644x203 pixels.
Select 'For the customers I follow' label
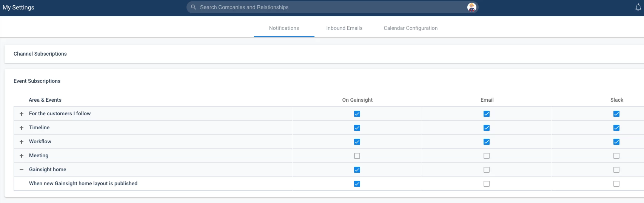click(x=60, y=113)
